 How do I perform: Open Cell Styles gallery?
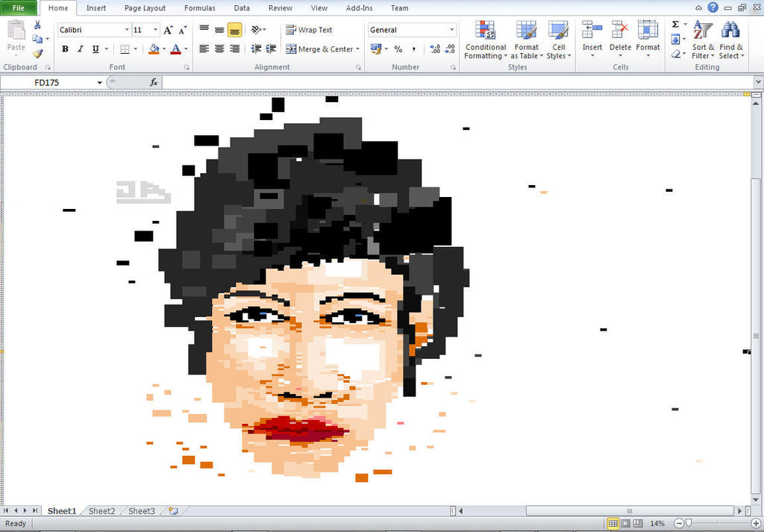pyautogui.click(x=559, y=41)
